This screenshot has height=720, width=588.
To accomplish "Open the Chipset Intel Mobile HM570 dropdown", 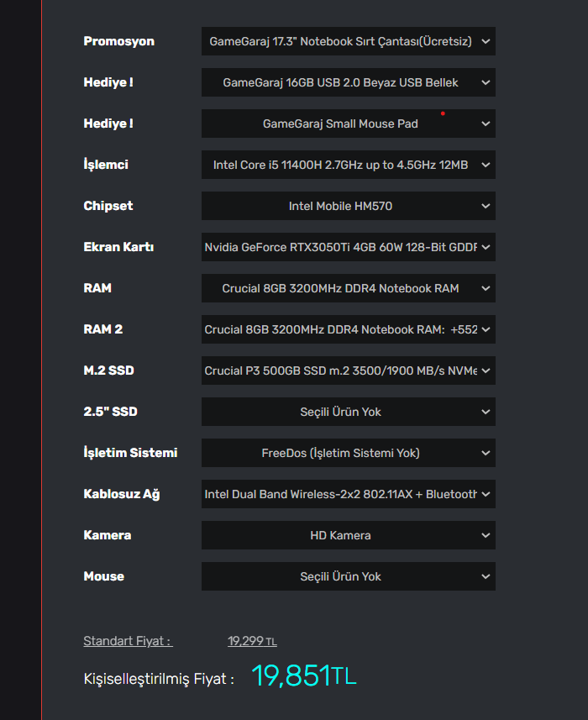I will click(348, 206).
